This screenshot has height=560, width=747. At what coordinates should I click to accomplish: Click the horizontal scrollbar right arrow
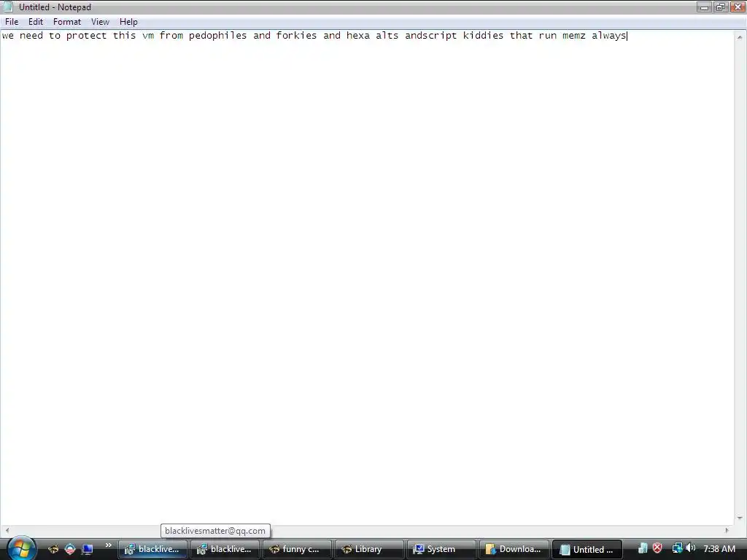(x=727, y=530)
